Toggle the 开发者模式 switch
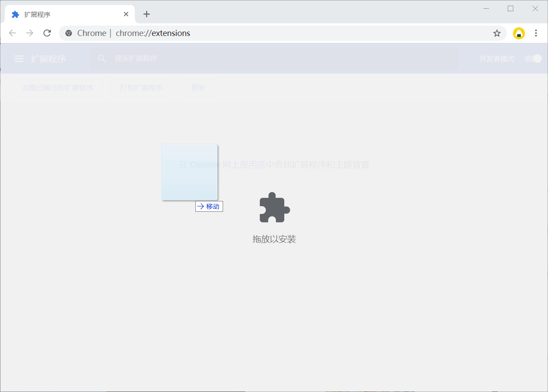This screenshot has width=548, height=392. (x=533, y=58)
